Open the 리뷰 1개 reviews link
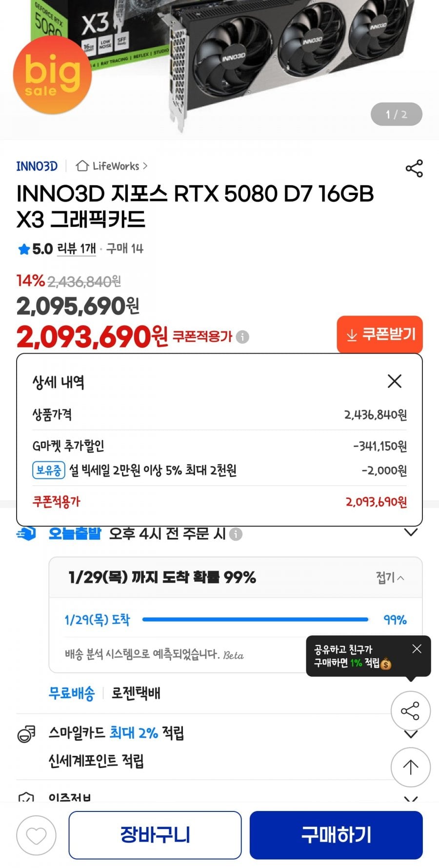The width and height of the screenshot is (439, 868). click(x=77, y=249)
